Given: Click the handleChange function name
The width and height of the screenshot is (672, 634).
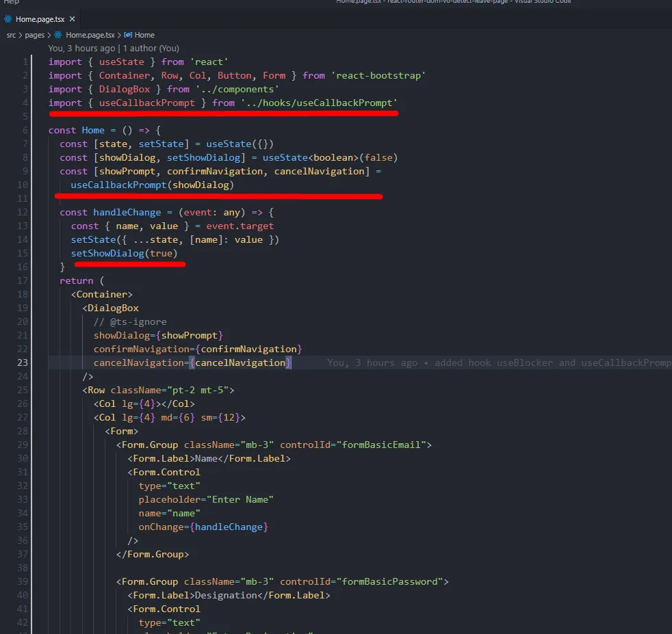Looking at the screenshot, I should tap(127, 212).
